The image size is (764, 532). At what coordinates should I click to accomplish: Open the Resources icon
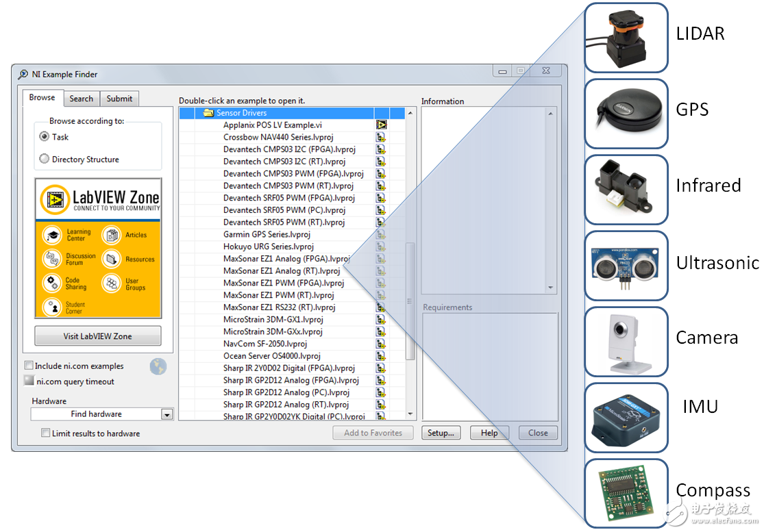(111, 259)
